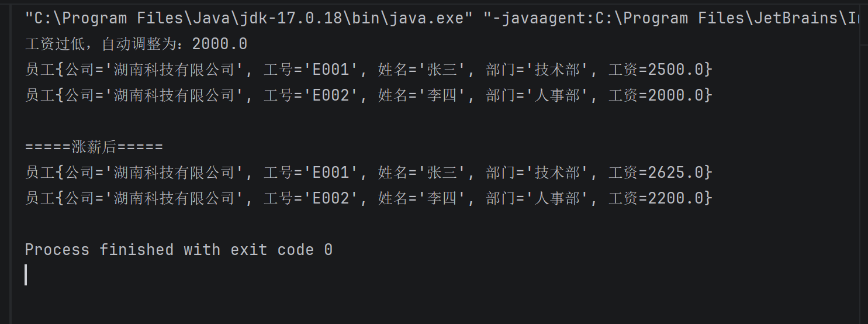Screen dimensions: 868x324
Task: Click the E001 line with salary 2625.0
Action: tap(368, 173)
